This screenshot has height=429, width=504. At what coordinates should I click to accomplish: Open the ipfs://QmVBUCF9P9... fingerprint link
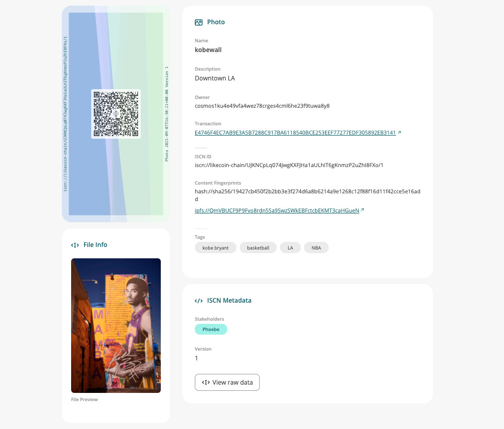277,210
